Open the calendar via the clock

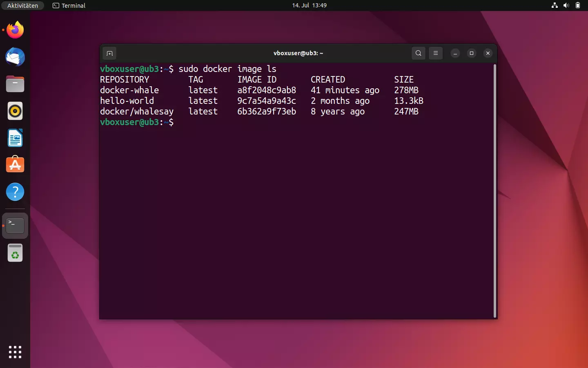(x=310, y=5)
